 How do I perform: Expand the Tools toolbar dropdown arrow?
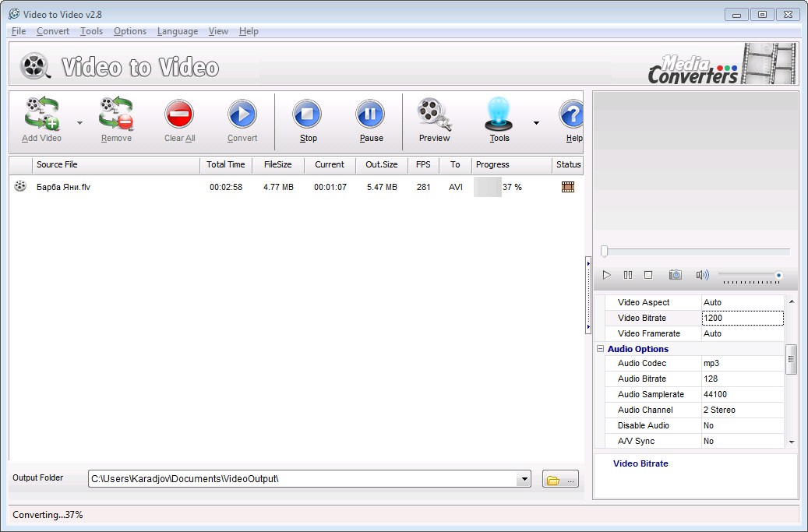536,123
